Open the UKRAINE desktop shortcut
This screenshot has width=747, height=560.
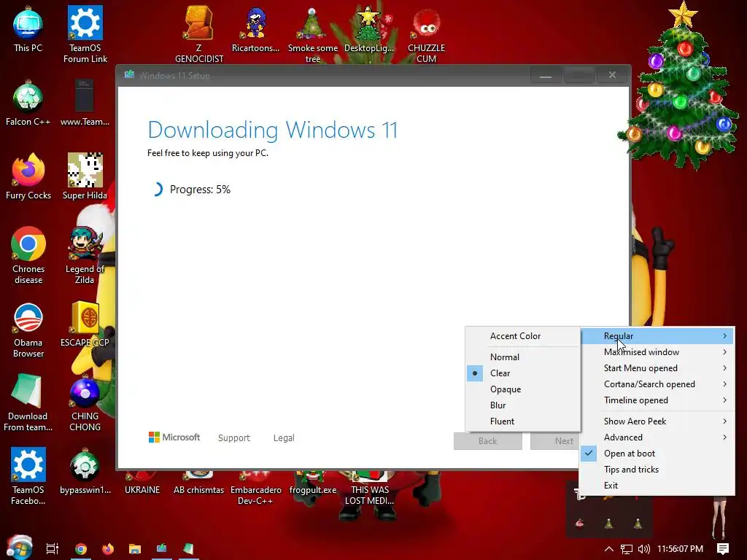click(x=142, y=483)
